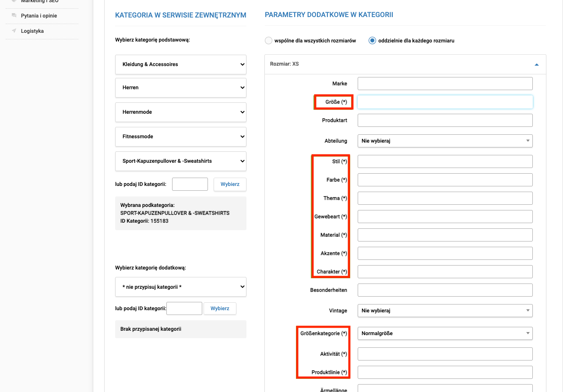Open the Abteilung Nie wybieraj dropdown
Image resolution: width=563 pixels, height=392 pixels.
445,141
